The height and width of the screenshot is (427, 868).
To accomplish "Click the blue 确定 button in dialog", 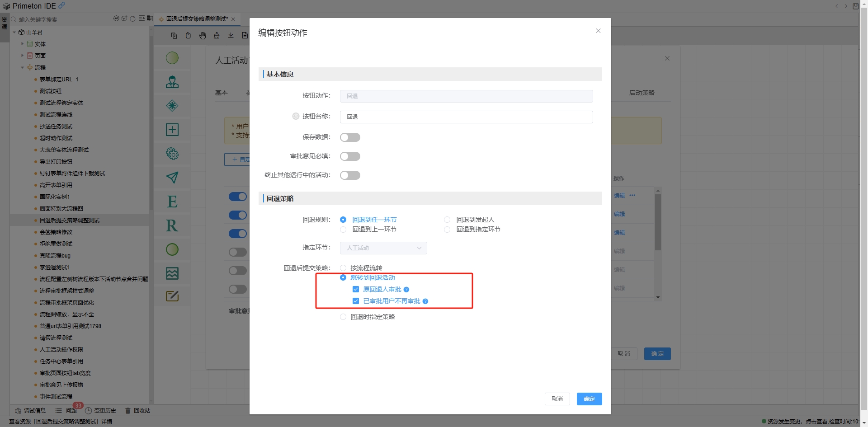I will tap(589, 399).
